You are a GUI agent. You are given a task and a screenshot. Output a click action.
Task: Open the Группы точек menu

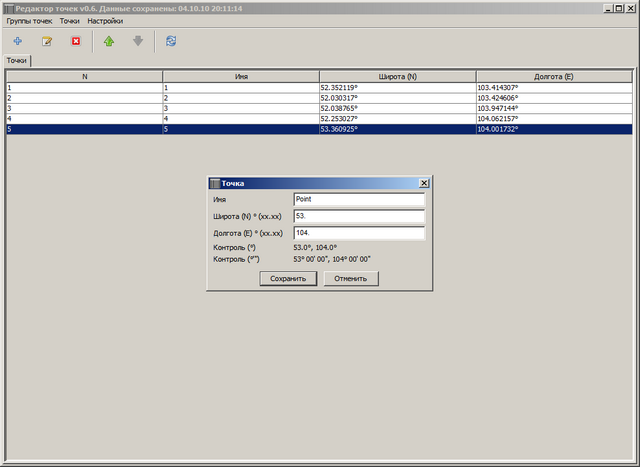(30, 20)
